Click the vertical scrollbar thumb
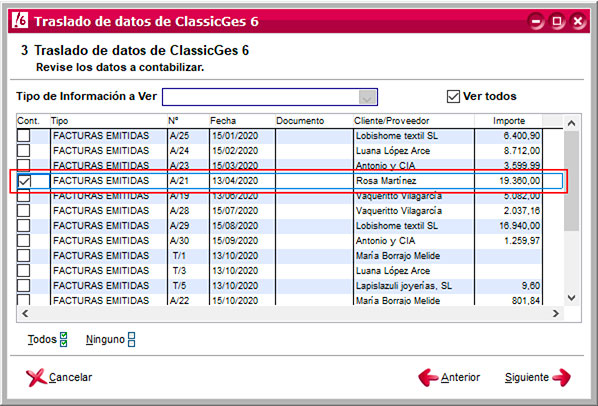Viewport: 598px width, 406px height. 571,180
